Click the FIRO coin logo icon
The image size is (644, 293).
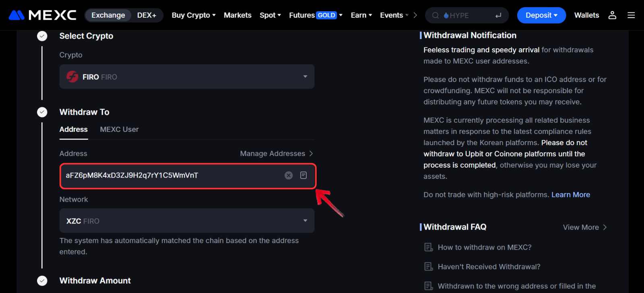[x=72, y=76]
